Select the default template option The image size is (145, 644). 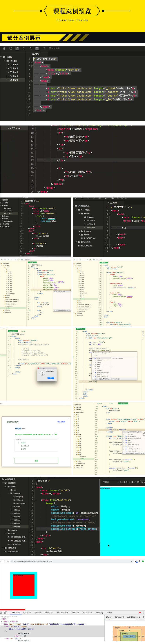tap(23, 443)
